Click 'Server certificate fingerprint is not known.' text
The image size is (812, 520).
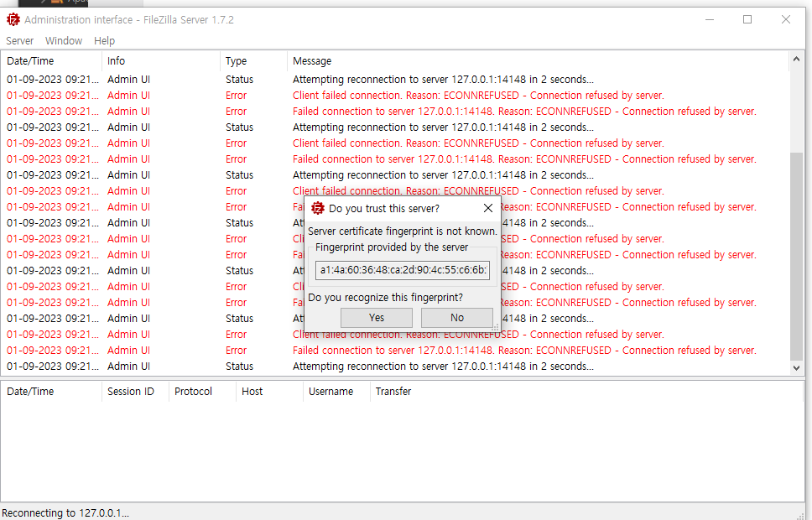403,231
